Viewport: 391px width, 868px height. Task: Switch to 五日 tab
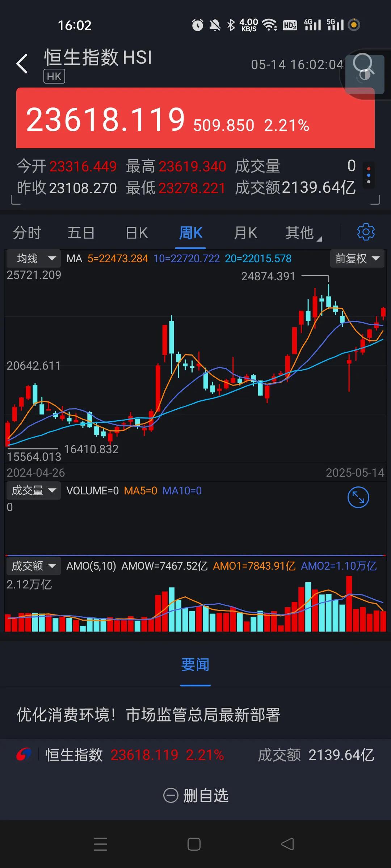tap(81, 233)
